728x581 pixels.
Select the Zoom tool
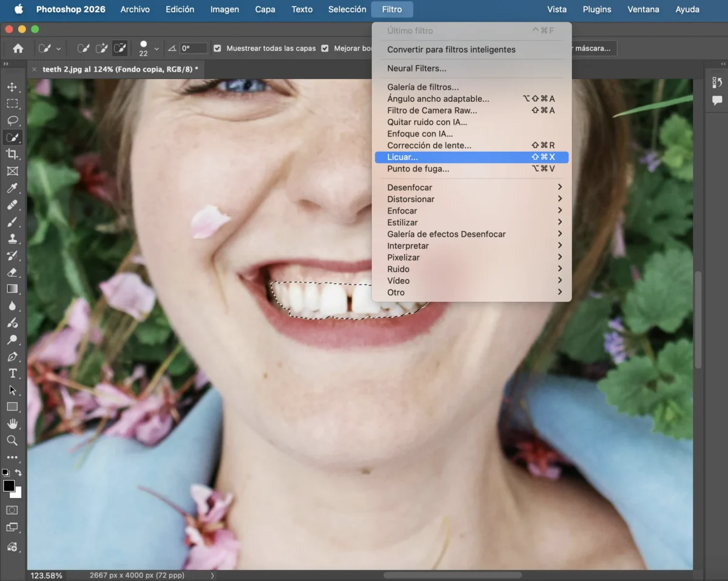click(12, 440)
